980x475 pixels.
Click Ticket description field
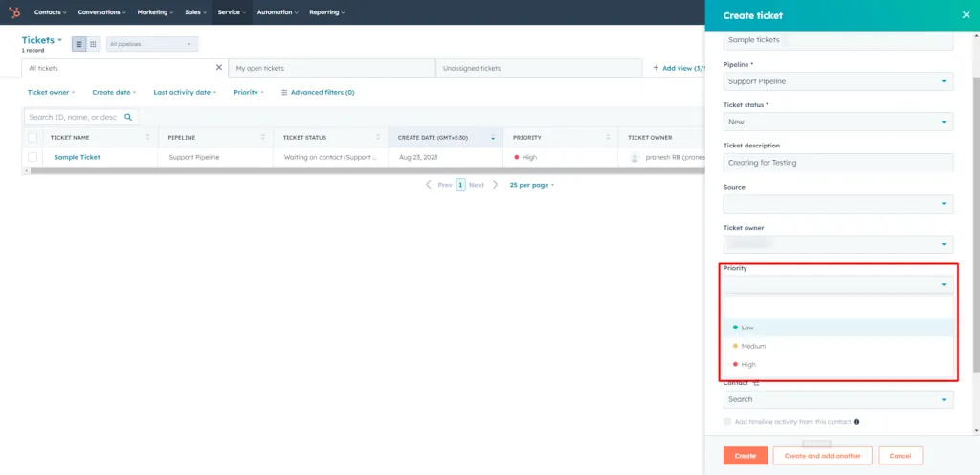click(x=838, y=163)
